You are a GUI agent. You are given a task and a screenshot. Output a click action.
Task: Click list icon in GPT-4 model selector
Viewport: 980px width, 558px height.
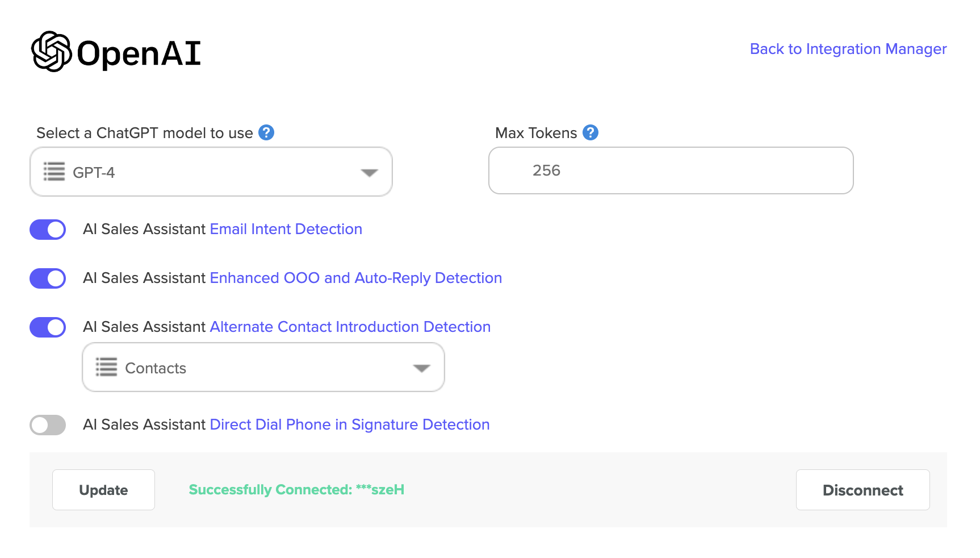[55, 172]
